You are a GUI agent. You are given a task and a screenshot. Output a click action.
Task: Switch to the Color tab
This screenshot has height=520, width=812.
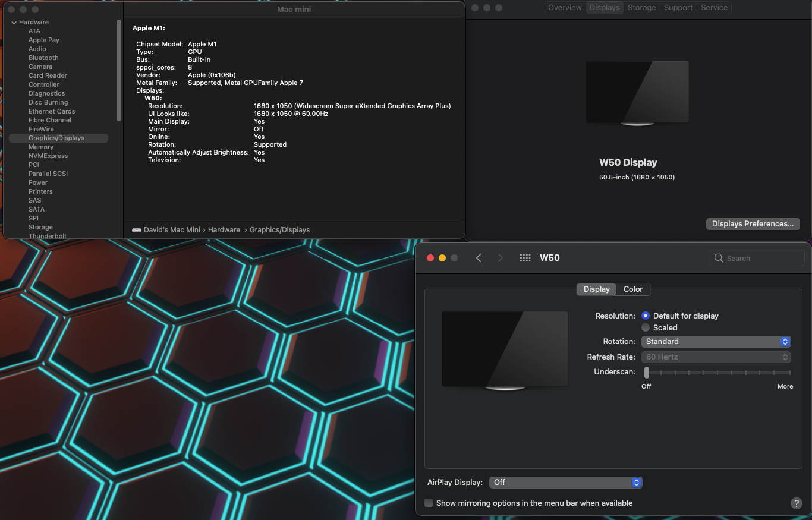click(632, 289)
